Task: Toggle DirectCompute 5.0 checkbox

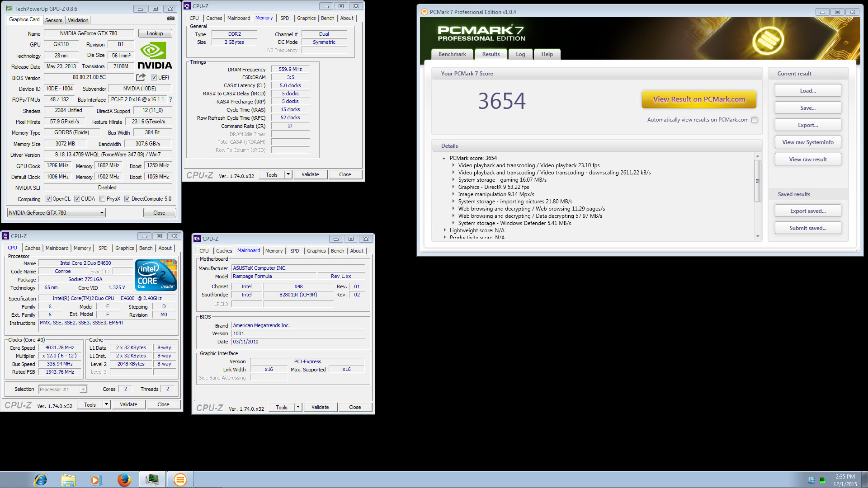Action: click(127, 199)
